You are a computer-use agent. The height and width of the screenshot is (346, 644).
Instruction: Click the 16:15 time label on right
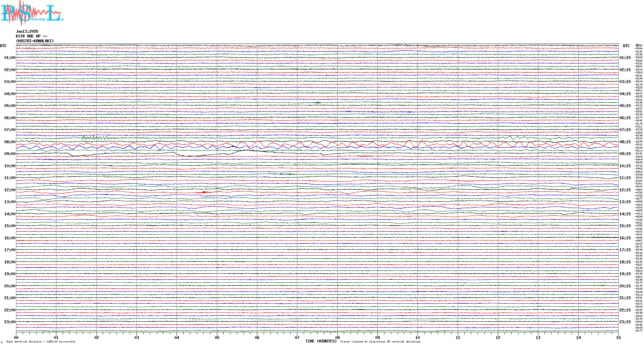625,238
